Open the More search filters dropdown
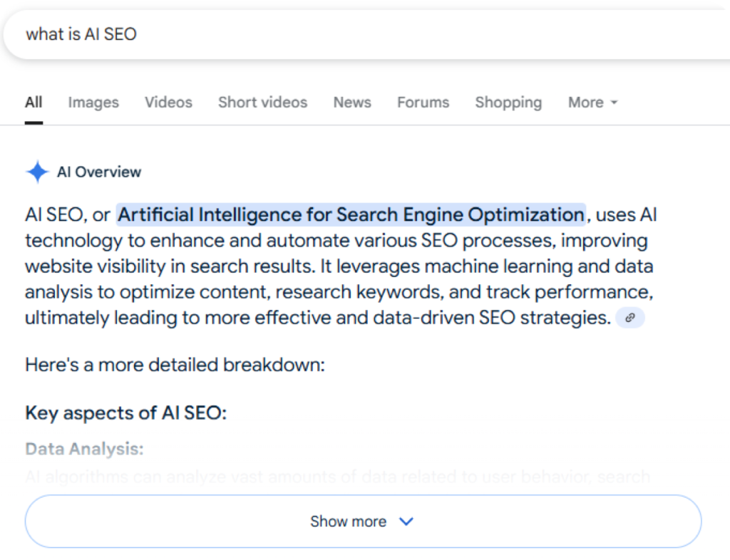The width and height of the screenshot is (730, 560). point(592,103)
